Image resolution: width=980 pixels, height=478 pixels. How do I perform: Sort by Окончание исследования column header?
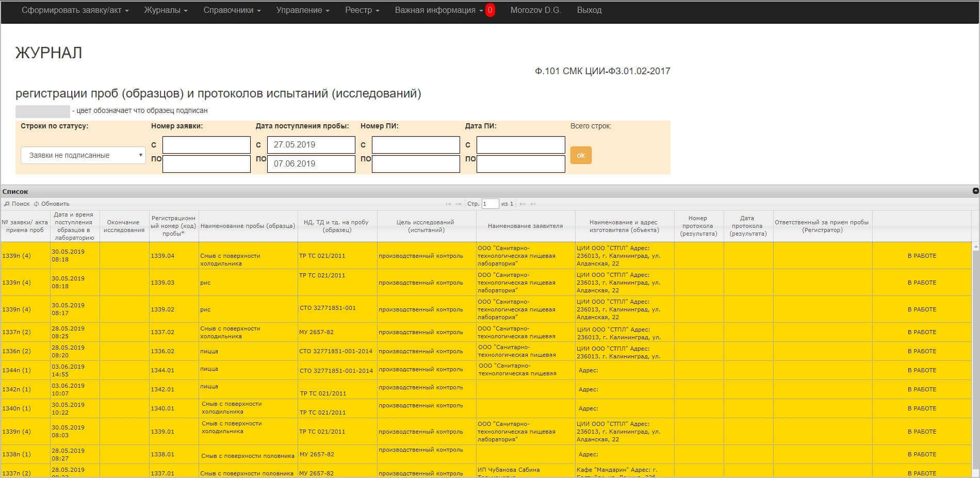click(124, 226)
